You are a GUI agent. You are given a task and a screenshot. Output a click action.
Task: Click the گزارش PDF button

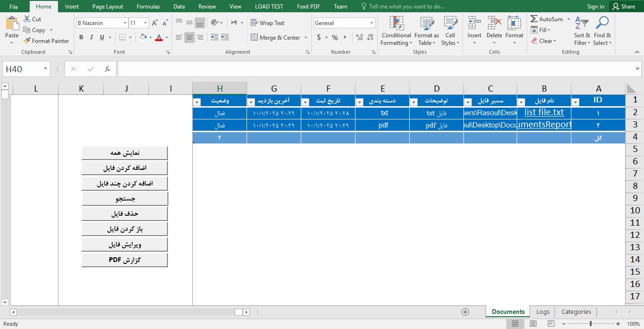[x=124, y=260]
